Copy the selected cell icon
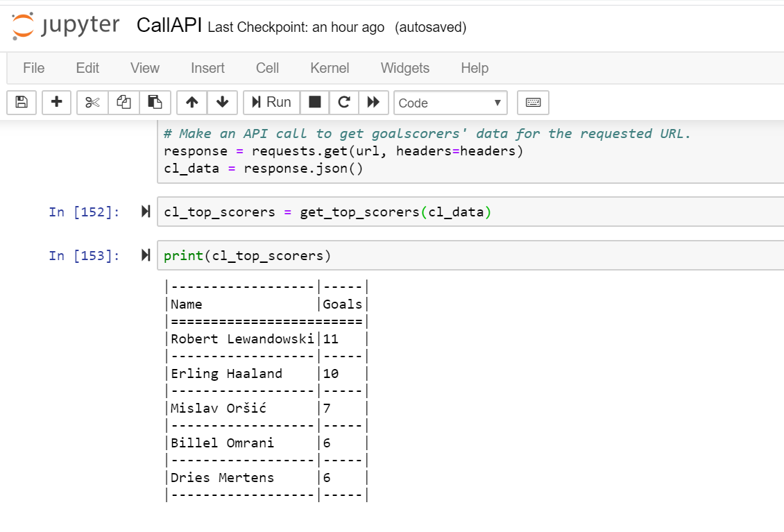784x532 pixels. 123,102
